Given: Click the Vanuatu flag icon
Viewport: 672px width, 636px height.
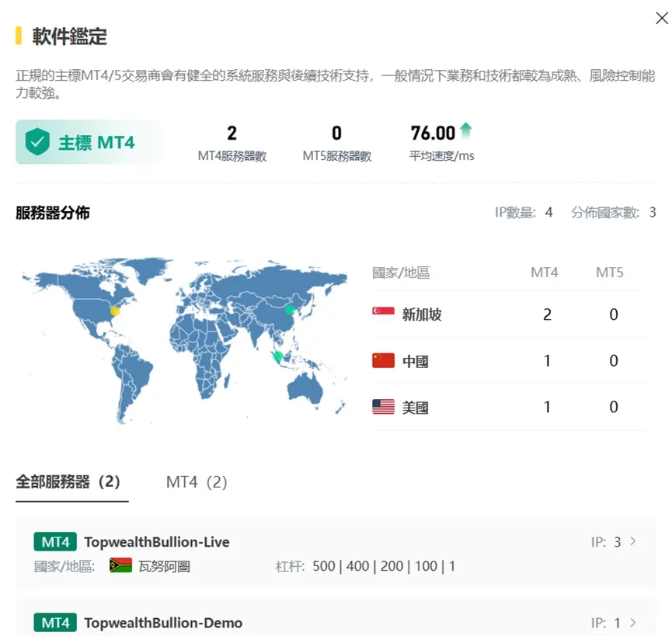Looking at the screenshot, I should (x=120, y=566).
